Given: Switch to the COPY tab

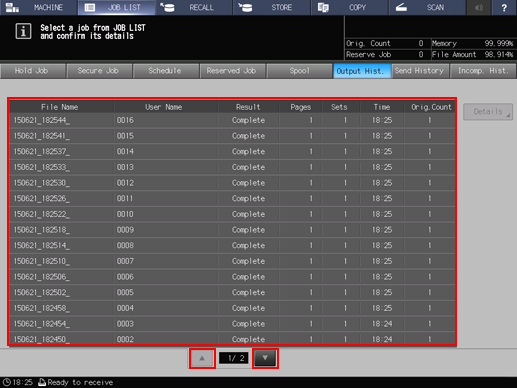Looking at the screenshot, I should point(349,7).
